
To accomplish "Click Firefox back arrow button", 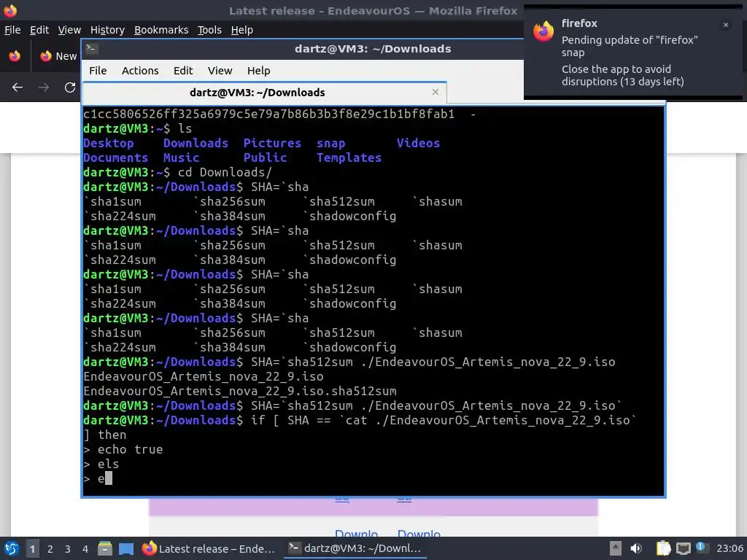I will pyautogui.click(x=18, y=87).
